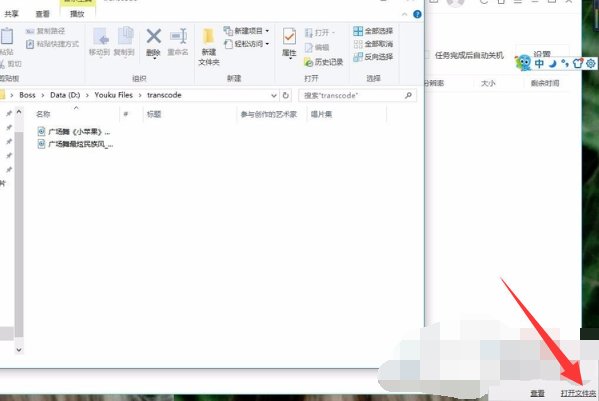Open Explorer help question-mark icon
Screen dimensions: 599x401
(417, 15)
